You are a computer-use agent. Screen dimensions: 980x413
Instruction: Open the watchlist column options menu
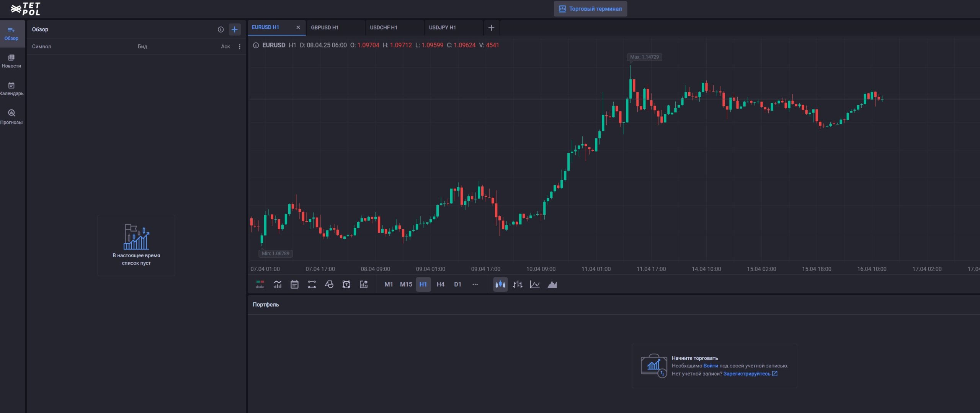[x=240, y=47]
